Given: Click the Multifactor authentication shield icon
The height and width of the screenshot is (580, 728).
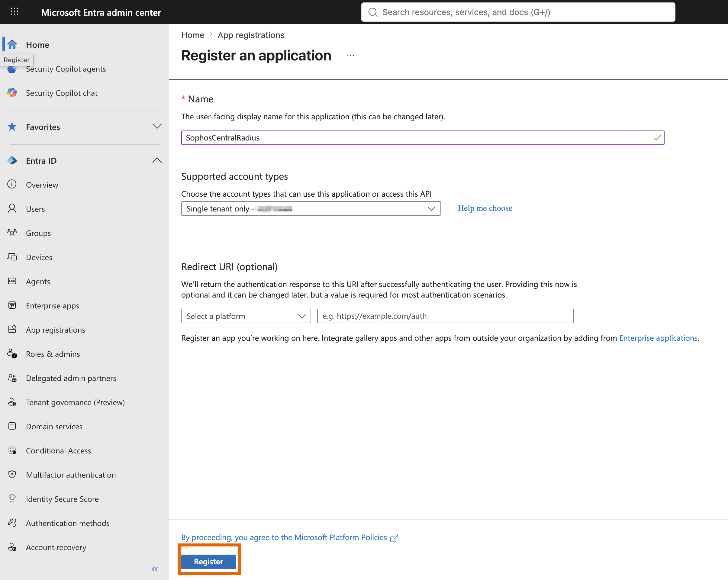Looking at the screenshot, I should pos(12,475).
